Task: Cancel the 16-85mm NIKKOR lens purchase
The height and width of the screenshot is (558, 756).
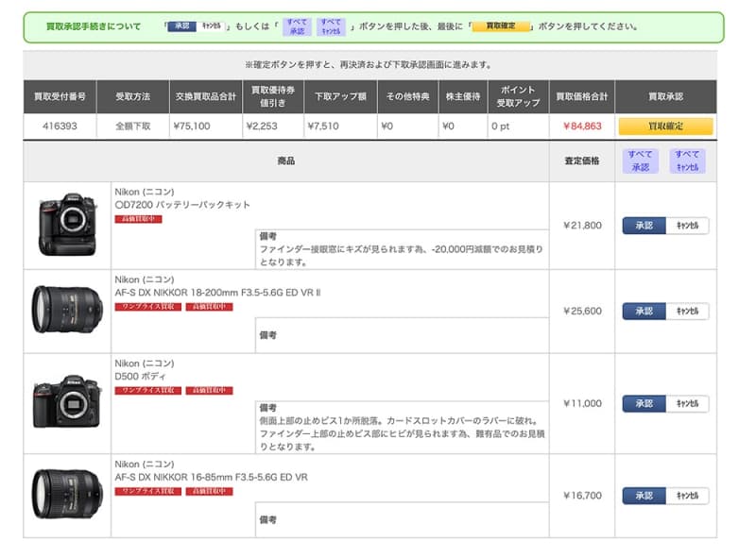Action: click(x=687, y=496)
